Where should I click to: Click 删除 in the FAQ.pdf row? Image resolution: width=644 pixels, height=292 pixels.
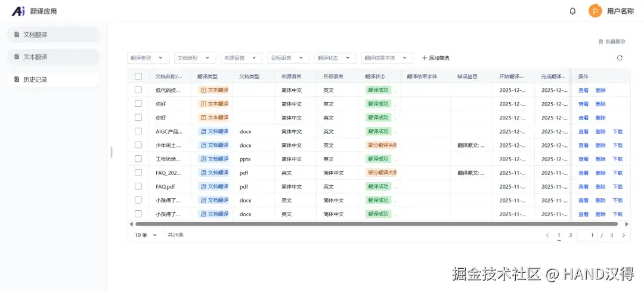tap(600, 187)
